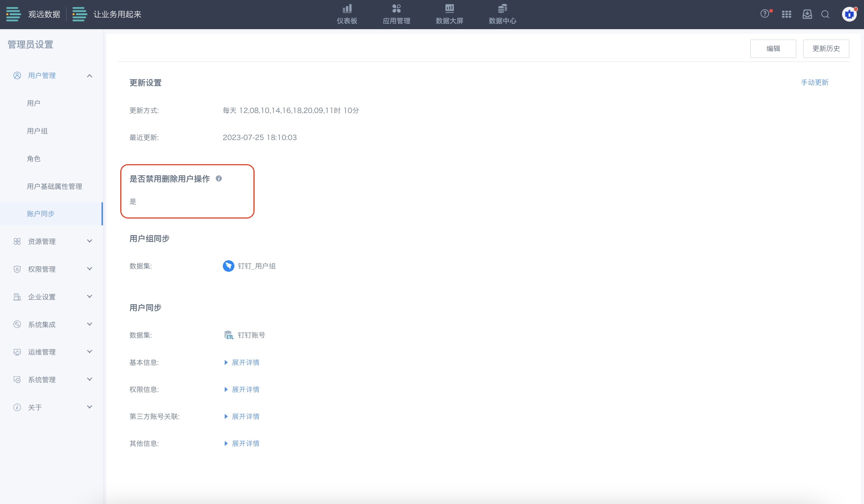Image resolution: width=864 pixels, height=504 pixels.
Task: Click the 企业设置 building icon
Action: [x=17, y=297]
